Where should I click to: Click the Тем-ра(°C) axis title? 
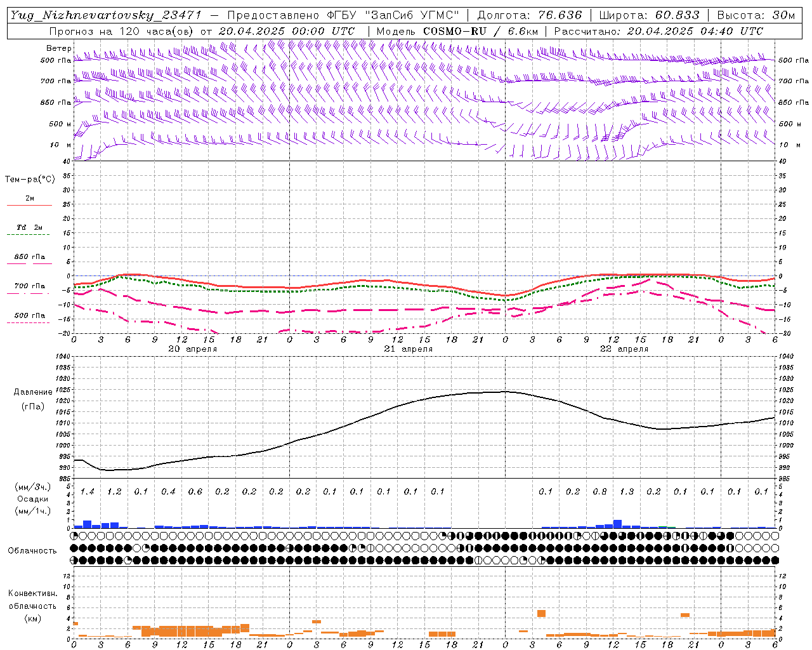tap(30, 180)
